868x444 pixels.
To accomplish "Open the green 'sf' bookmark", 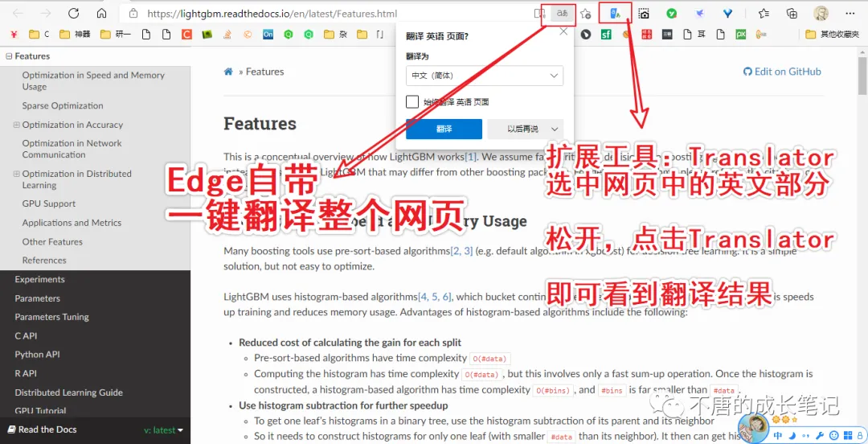I will [606, 35].
